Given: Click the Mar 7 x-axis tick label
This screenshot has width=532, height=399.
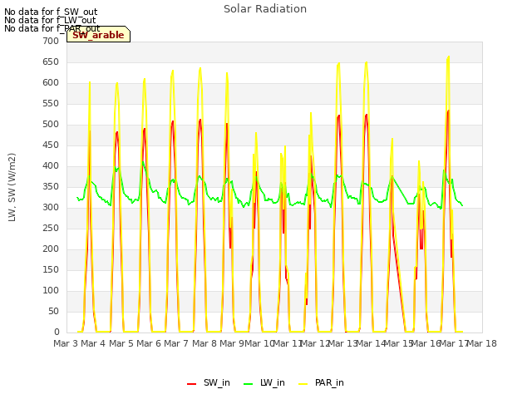Looking at the screenshot, I should [x=176, y=343].
